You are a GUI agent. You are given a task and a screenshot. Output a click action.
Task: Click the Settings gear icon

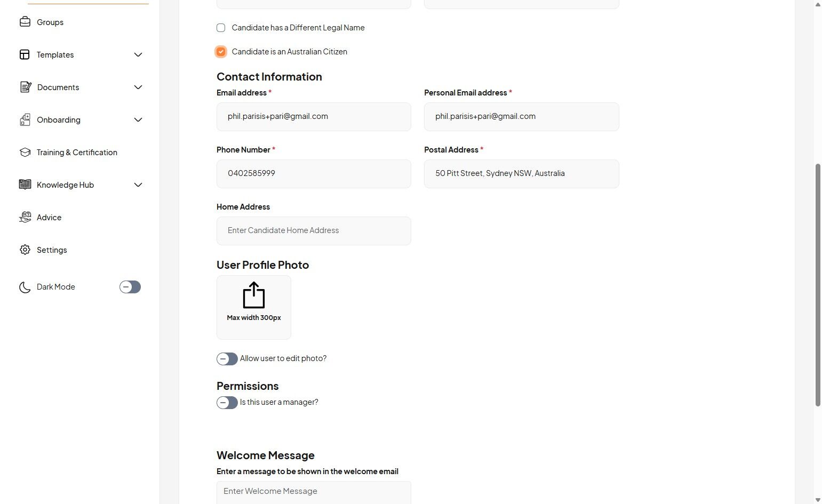(25, 250)
